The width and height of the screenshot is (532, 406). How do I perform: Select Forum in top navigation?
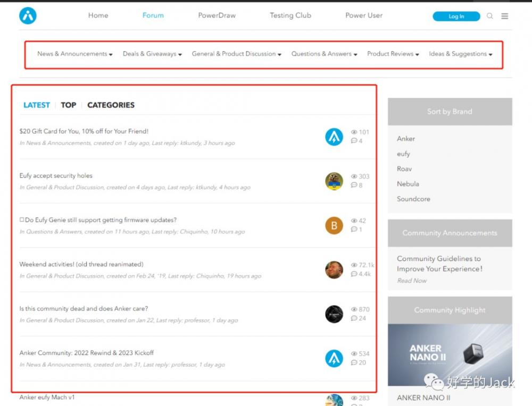point(153,15)
